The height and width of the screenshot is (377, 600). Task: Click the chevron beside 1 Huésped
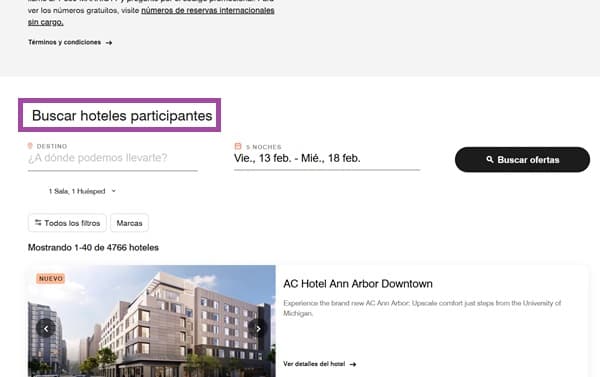click(114, 191)
